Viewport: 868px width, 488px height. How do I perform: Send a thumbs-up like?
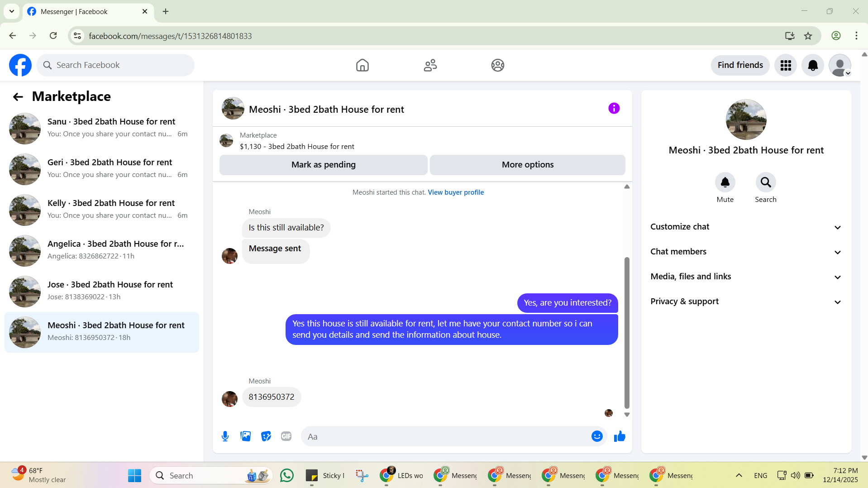coord(620,436)
